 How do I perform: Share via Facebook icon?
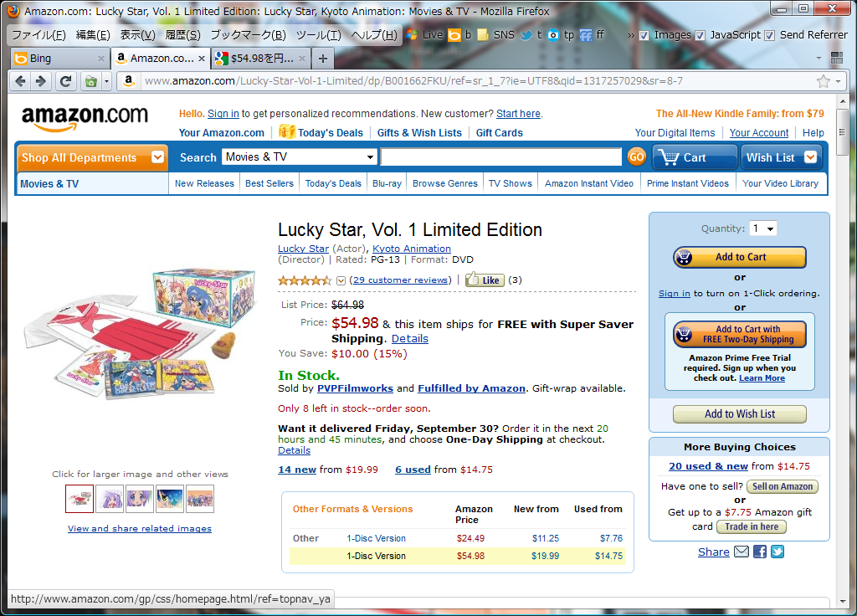coord(760,552)
